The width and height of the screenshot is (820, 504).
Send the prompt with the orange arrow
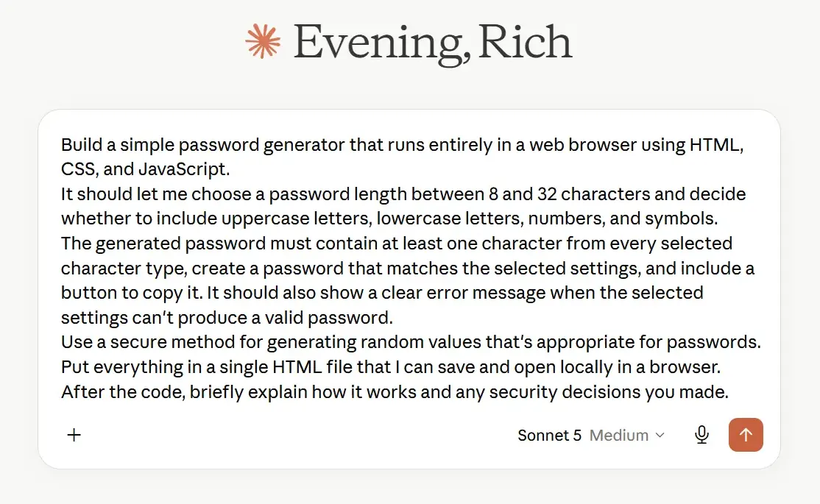click(746, 434)
